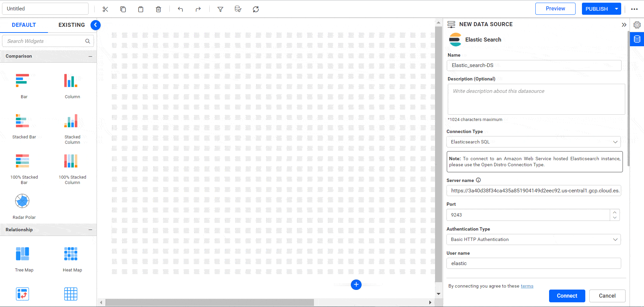Click the Copy icon in toolbar
This screenshot has width=644, height=307.
click(123, 9)
